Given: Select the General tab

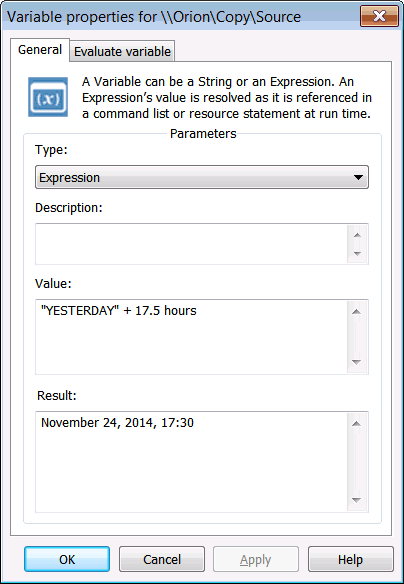Looking at the screenshot, I should click(x=40, y=50).
